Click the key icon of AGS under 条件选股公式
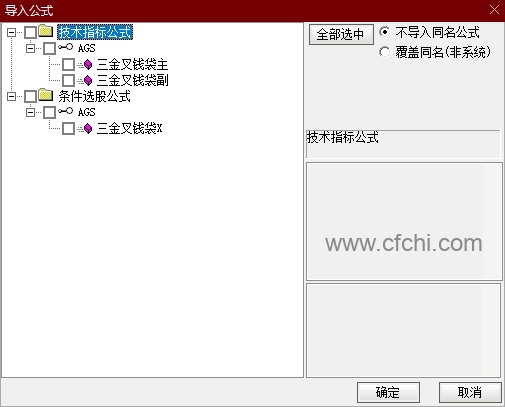Image resolution: width=505 pixels, height=407 pixels. (x=65, y=111)
